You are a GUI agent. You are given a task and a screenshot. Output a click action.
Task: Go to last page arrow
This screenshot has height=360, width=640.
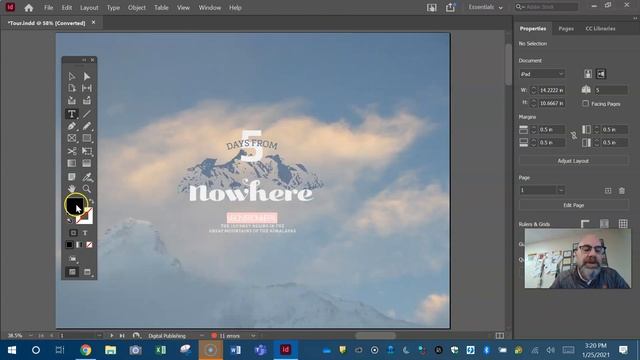[122, 336]
